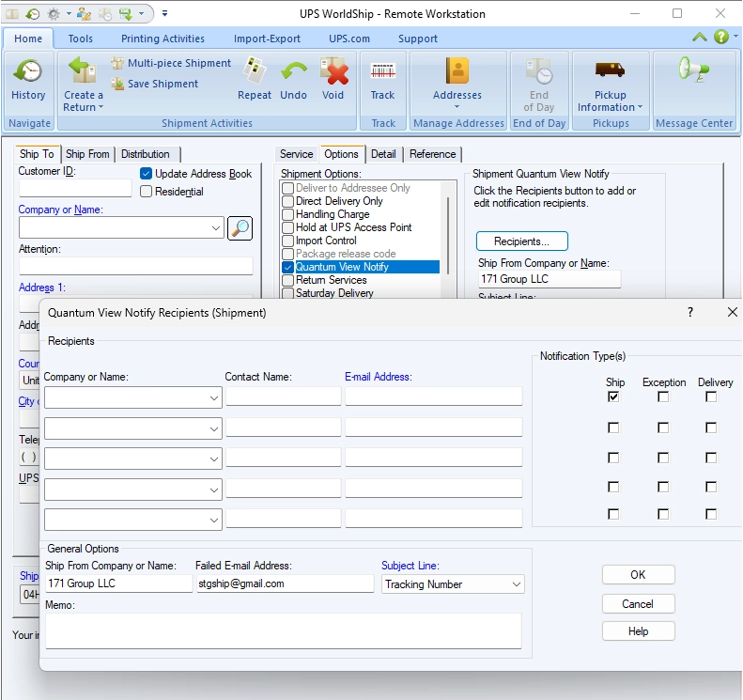
Task: Click the Failed E-mail Address field
Action: click(x=285, y=583)
